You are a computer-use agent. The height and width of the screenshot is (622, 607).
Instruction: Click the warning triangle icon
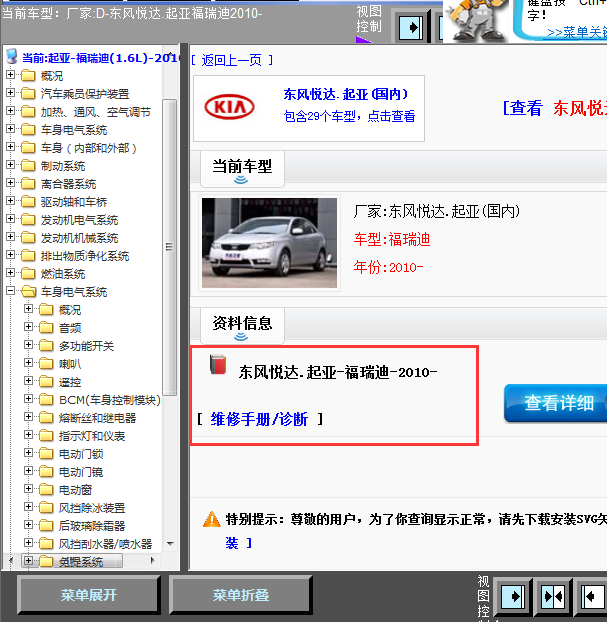pyautogui.click(x=211, y=519)
